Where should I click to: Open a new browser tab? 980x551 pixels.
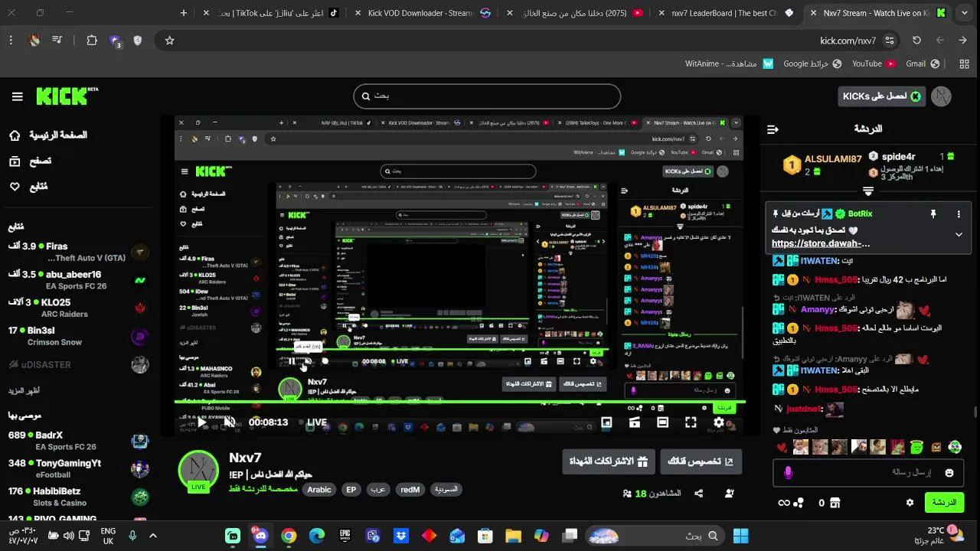tap(184, 13)
